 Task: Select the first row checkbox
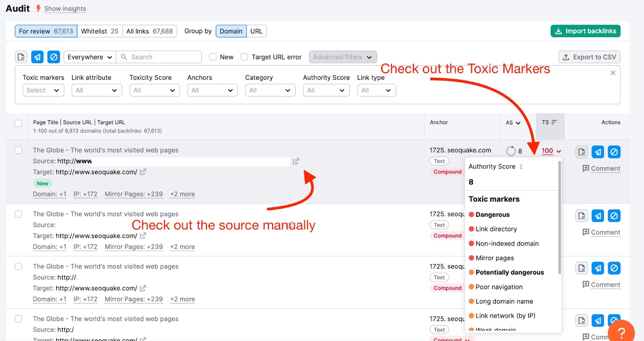click(19, 150)
